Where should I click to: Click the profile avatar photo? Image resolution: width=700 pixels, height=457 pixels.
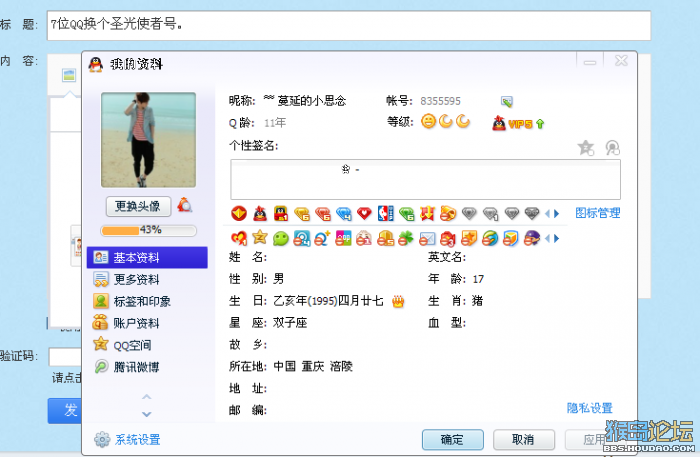tap(148, 140)
